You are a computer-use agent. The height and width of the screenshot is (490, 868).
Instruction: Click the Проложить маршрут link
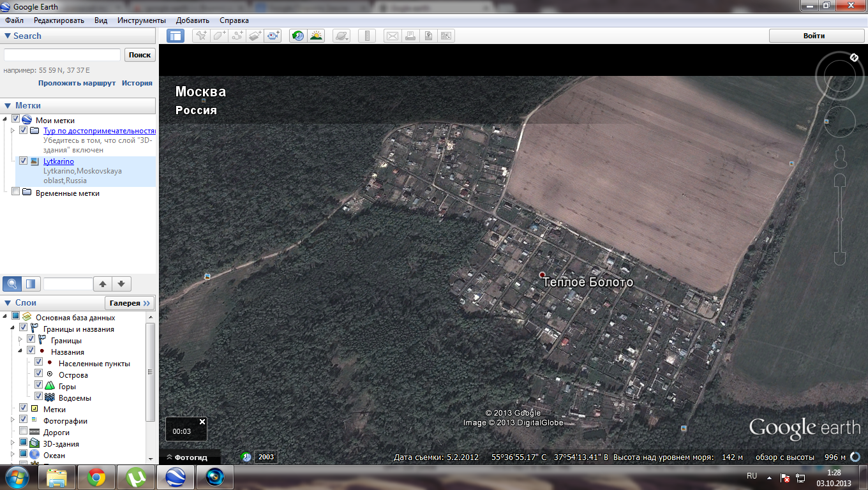[77, 83]
